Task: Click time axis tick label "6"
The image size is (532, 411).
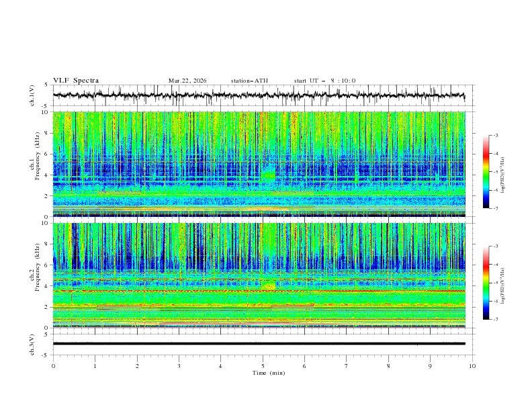Action: coord(304,366)
